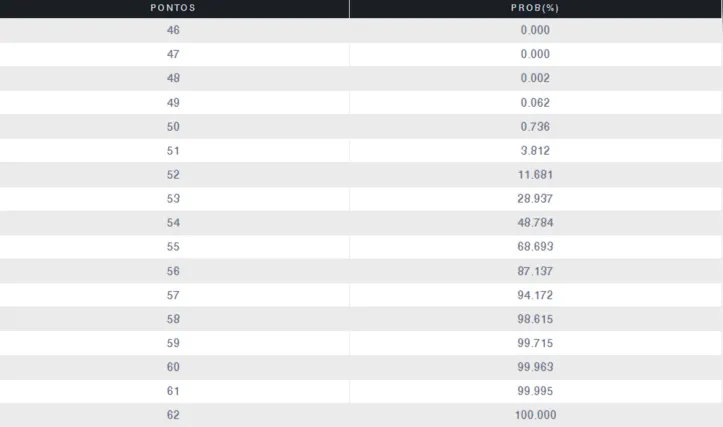
Task: Select the 0.736 probability value
Action: 535,126
